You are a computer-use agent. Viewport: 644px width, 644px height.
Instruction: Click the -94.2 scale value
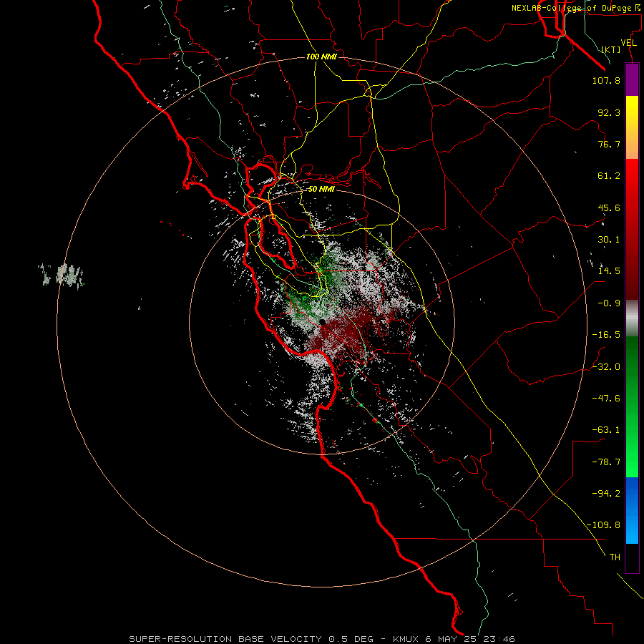coord(606,493)
